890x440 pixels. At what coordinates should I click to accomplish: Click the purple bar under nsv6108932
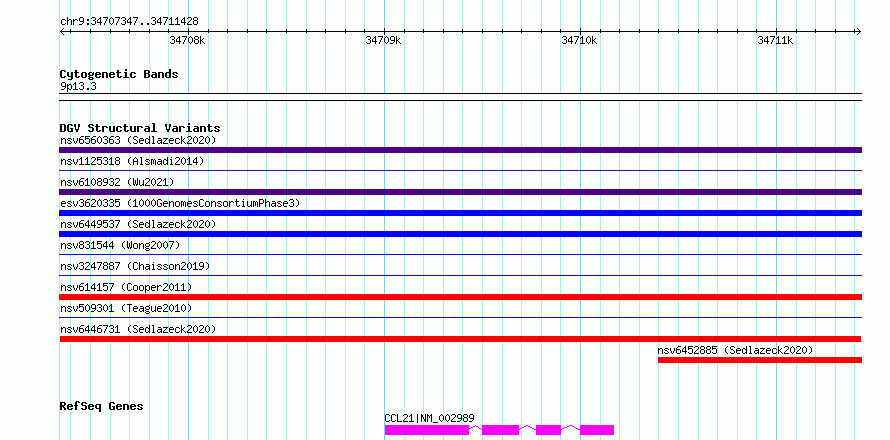(460, 192)
